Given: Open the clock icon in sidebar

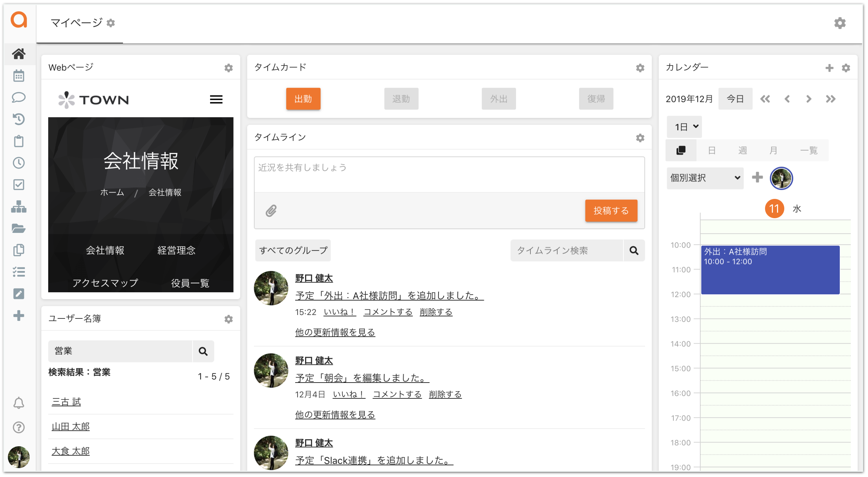Looking at the screenshot, I should [x=19, y=163].
